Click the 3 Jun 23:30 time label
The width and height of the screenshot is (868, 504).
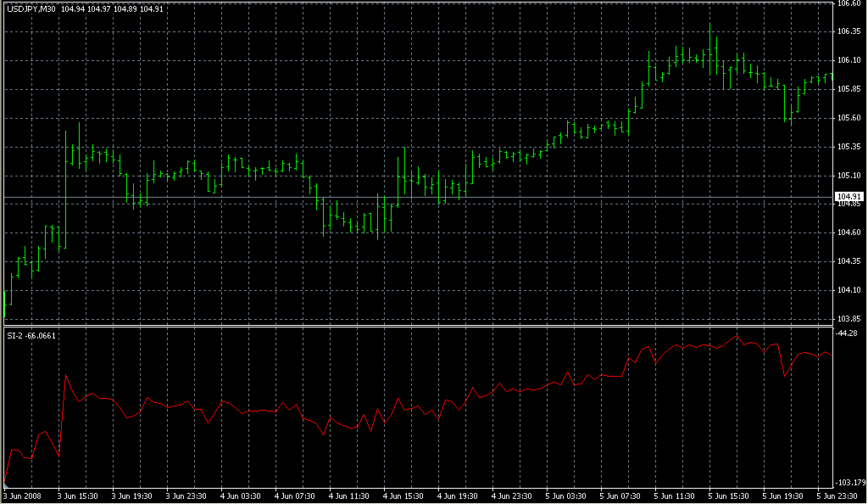[x=186, y=496]
